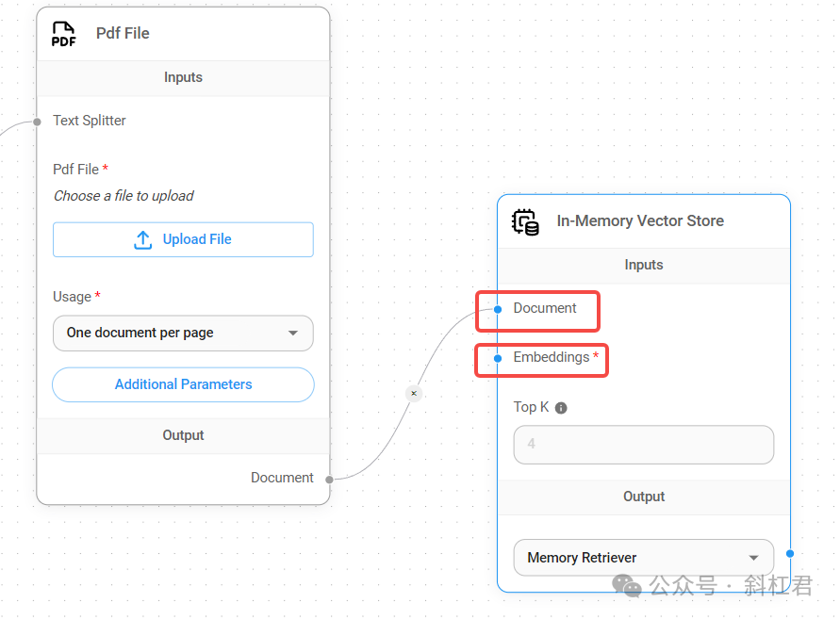The height and width of the screenshot is (619, 840).
Task: Focus the Top K input field
Action: [x=643, y=444]
